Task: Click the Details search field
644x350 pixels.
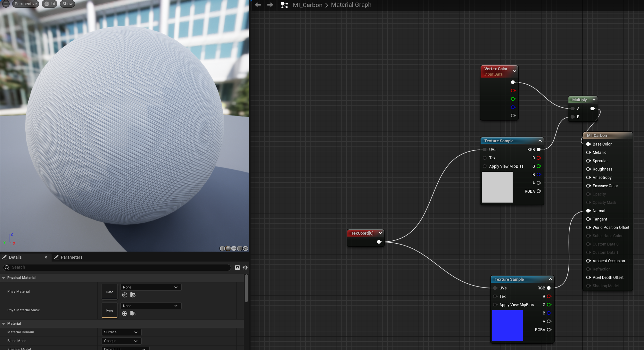Action: (119, 268)
